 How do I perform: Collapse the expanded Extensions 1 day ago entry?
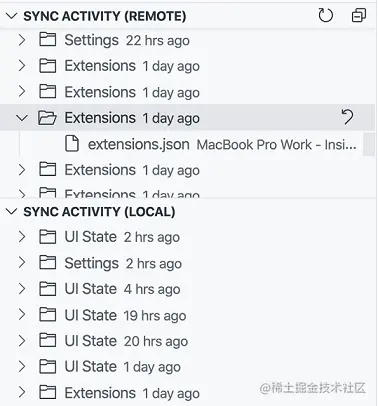(x=22, y=118)
